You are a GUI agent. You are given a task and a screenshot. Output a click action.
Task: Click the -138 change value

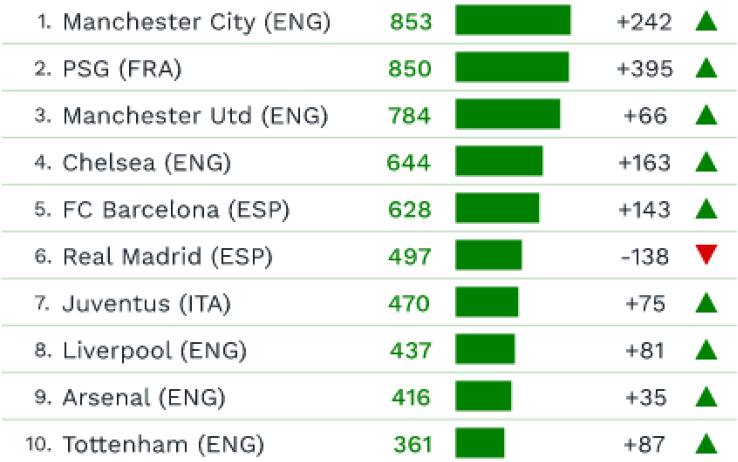(644, 256)
